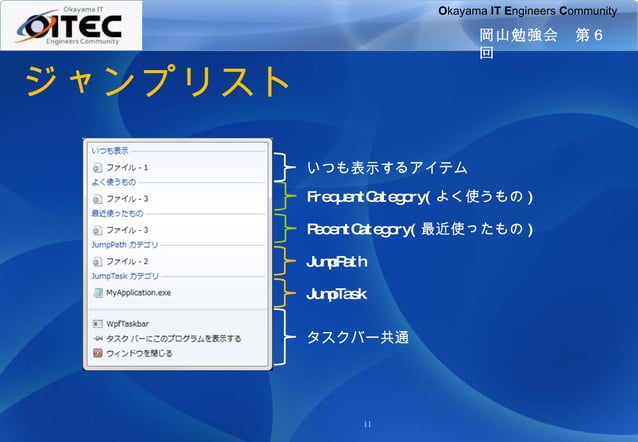Click the pin icon for taskbar pinning
The image size is (638, 442).
(98, 339)
